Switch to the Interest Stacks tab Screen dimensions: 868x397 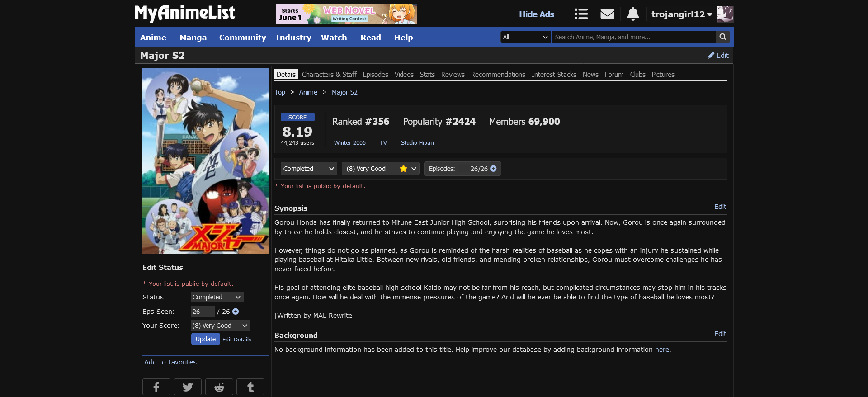pyautogui.click(x=554, y=75)
